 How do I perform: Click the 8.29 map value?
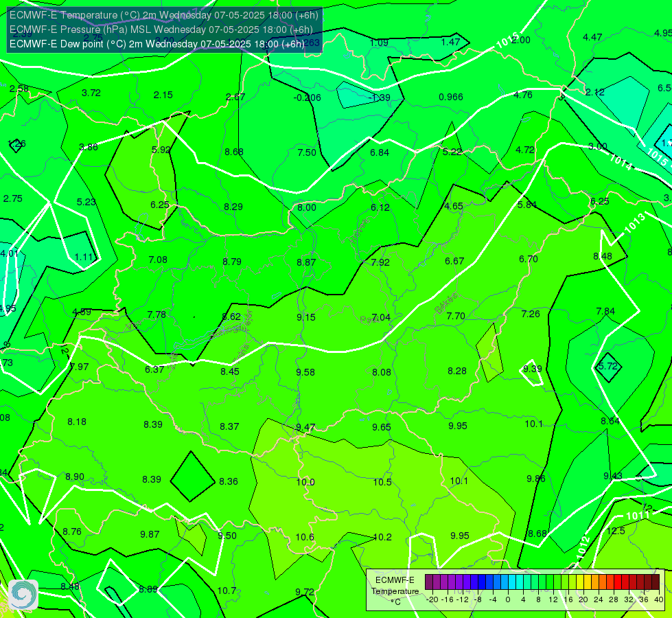coord(233,207)
